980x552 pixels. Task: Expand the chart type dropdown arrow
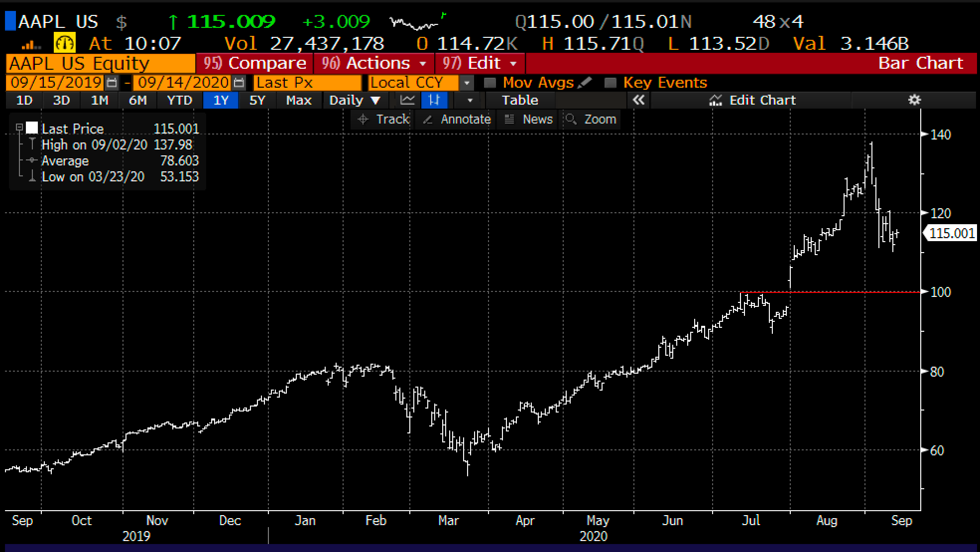click(470, 100)
